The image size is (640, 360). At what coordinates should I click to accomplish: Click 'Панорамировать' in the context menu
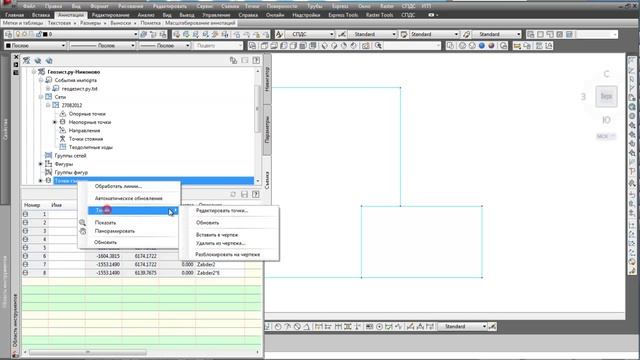115,231
